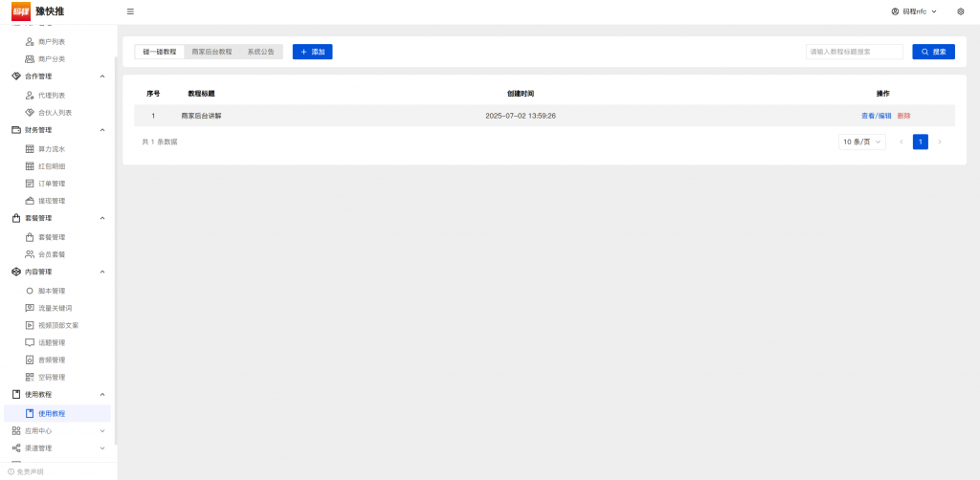980x480 pixels.
Task: Open the 10 条/页 page size dropdown
Action: pyautogui.click(x=861, y=142)
